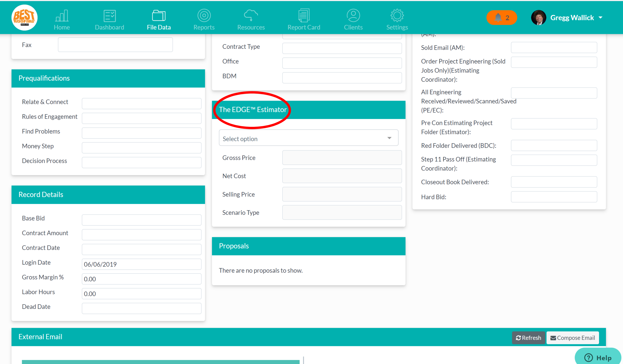Open the Report Card document icon
The height and width of the screenshot is (364, 623).
(x=304, y=15)
